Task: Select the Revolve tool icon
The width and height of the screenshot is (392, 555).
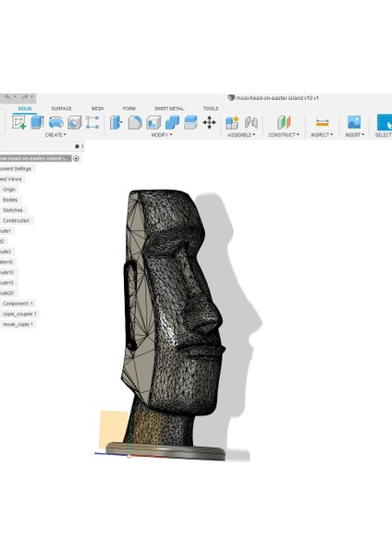Action: [x=55, y=122]
